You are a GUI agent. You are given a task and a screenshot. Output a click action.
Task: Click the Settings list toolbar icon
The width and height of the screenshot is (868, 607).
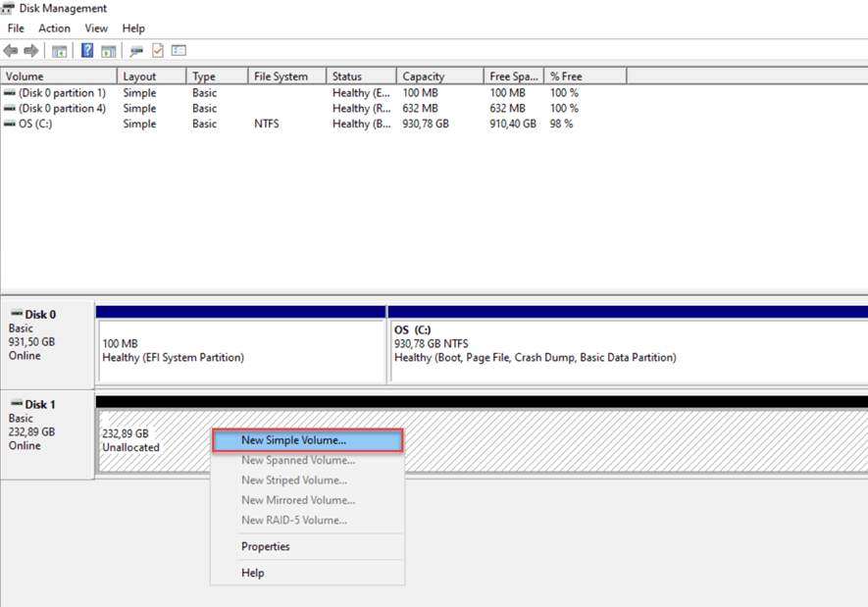click(179, 51)
